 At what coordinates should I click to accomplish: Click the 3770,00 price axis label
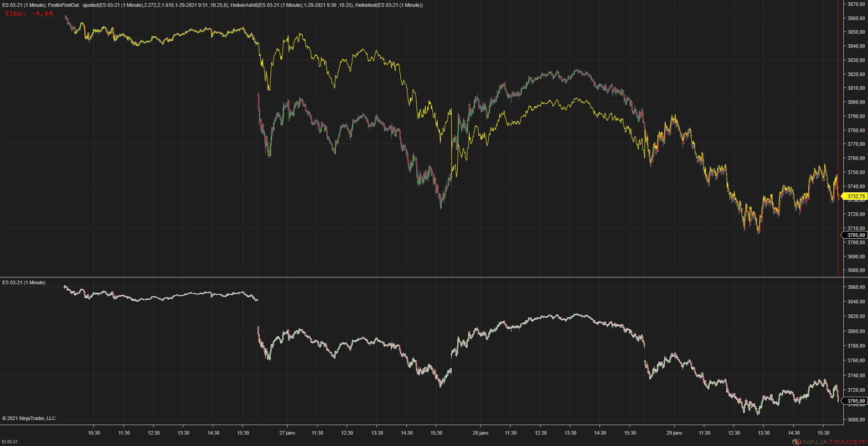[856, 144]
